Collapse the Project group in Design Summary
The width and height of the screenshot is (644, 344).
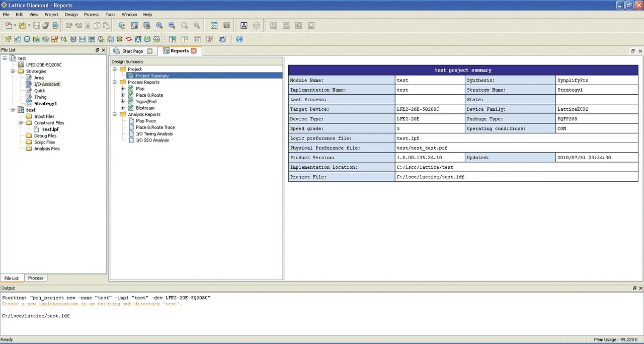click(x=115, y=69)
